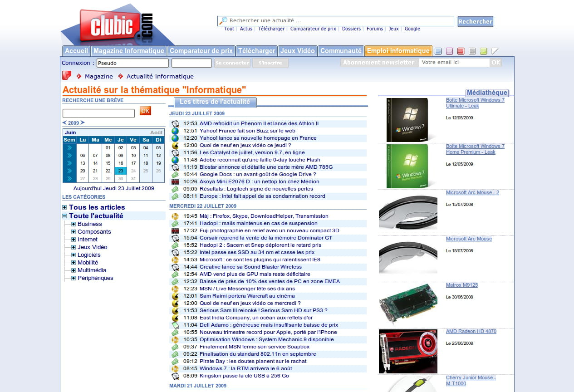Click the icon beside 'Creative lance sa Sound Blaster'
Image resolution: width=574 pixels, height=392 pixels.
175,267
